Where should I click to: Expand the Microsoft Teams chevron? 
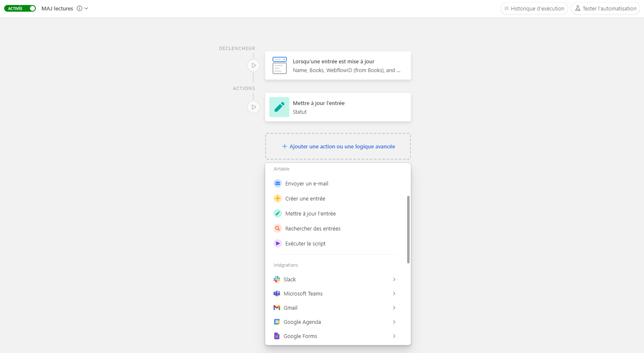(394, 293)
